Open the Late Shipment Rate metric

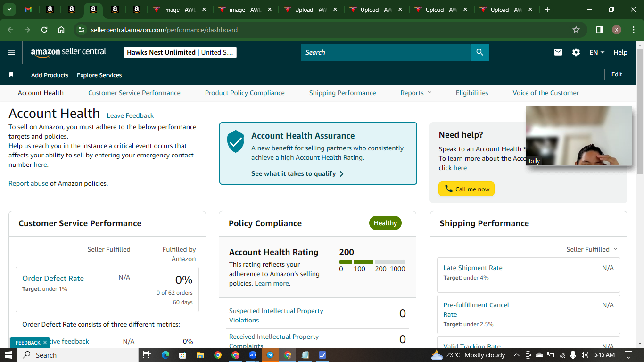(x=473, y=268)
